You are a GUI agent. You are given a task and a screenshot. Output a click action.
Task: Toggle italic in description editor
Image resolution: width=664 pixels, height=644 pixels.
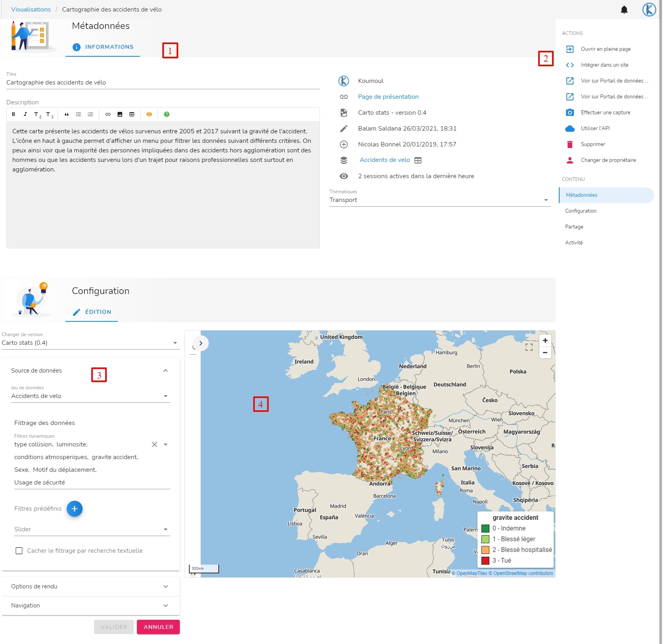(x=25, y=114)
